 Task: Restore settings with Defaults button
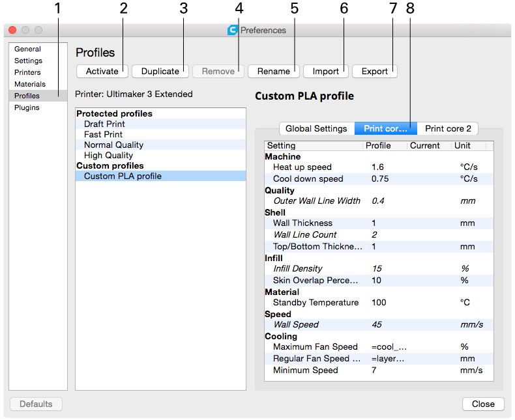point(36,404)
